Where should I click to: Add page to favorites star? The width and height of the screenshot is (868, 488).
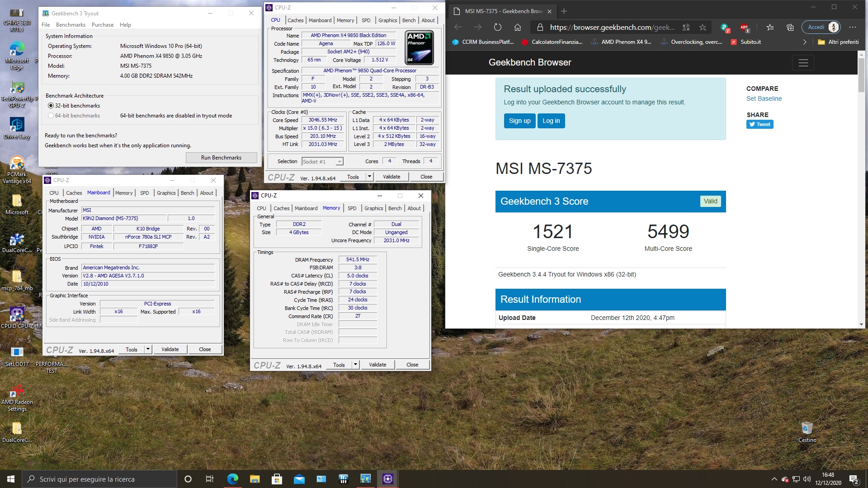click(703, 28)
